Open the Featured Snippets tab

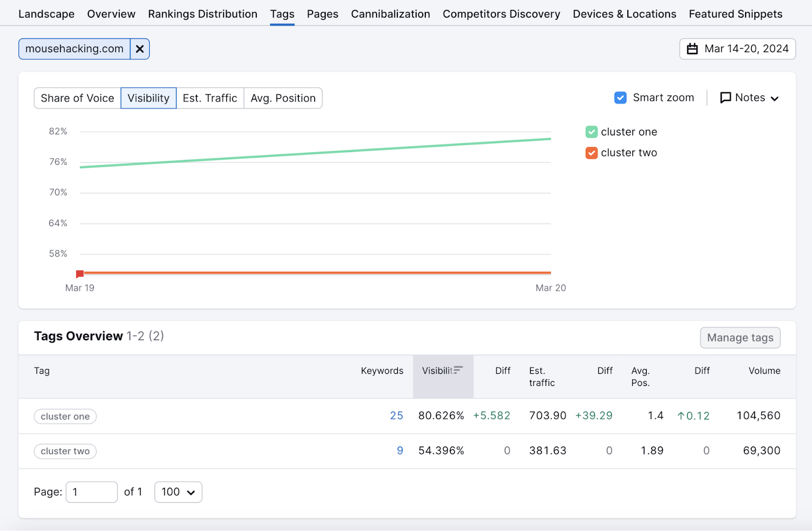tap(735, 14)
